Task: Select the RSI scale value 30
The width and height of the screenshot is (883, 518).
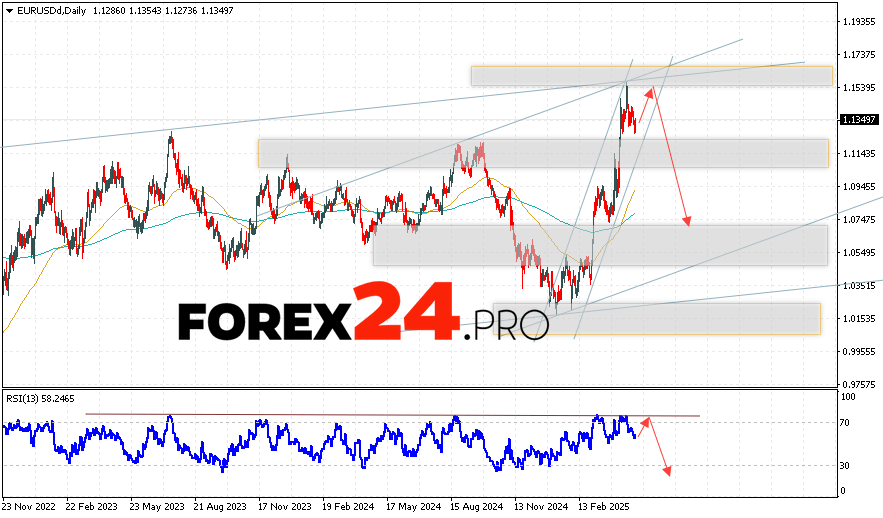Action: pyautogui.click(x=845, y=466)
